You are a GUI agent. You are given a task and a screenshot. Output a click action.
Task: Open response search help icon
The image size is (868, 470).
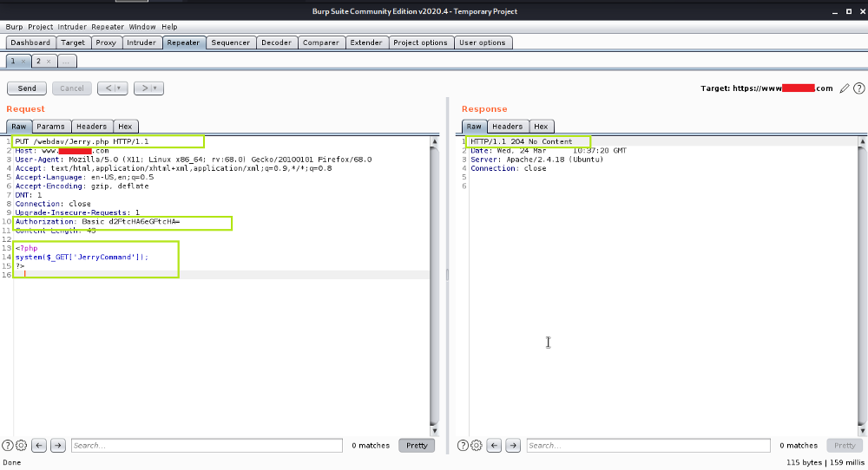(463, 445)
